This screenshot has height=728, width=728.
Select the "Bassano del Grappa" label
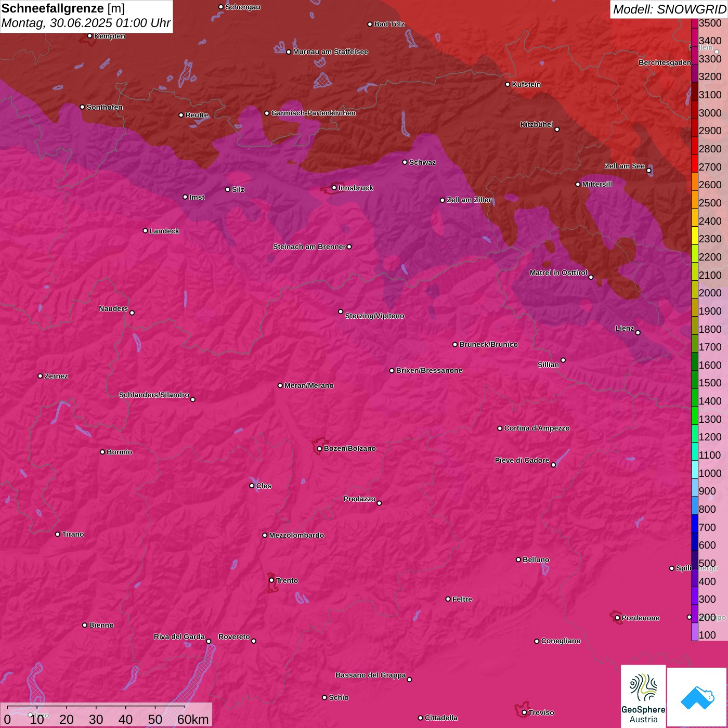[371, 675]
